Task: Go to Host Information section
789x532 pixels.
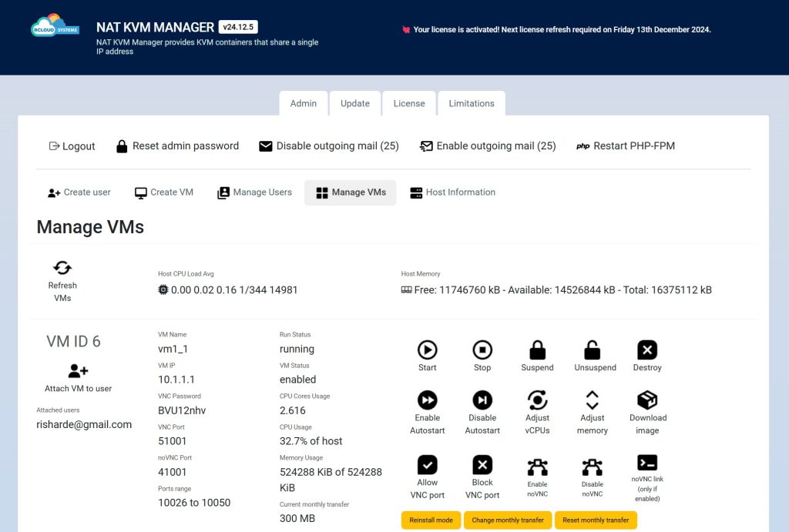Action: [x=452, y=192]
